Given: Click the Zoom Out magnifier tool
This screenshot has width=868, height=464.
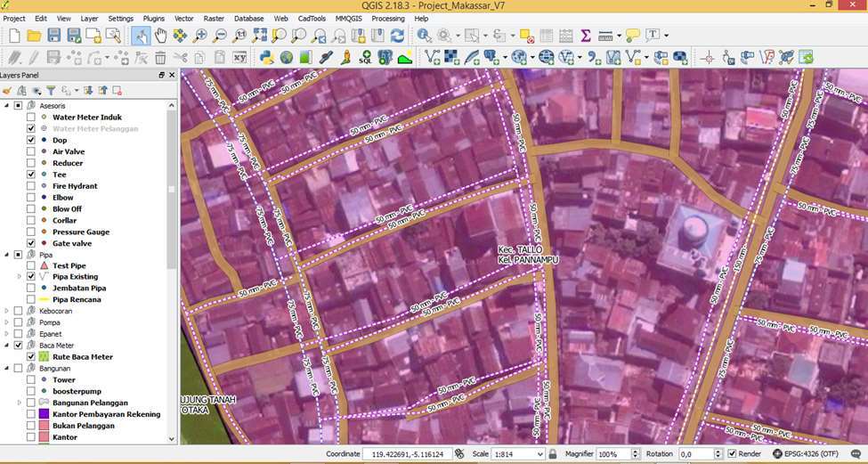Looking at the screenshot, I should (x=220, y=36).
